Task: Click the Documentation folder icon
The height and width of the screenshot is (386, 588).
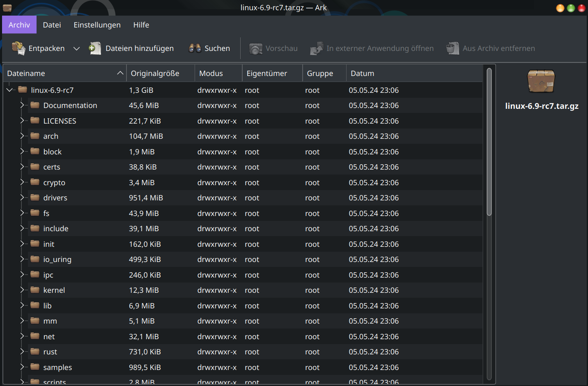Action: point(34,105)
